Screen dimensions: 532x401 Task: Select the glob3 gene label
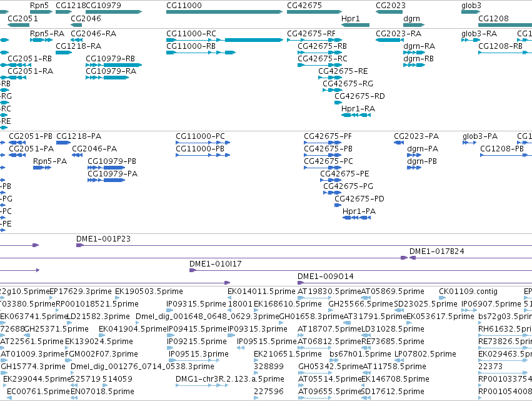click(471, 6)
